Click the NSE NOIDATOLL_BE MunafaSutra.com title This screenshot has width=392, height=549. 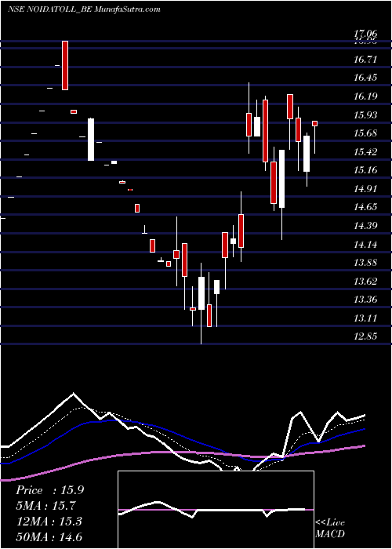[84, 9]
